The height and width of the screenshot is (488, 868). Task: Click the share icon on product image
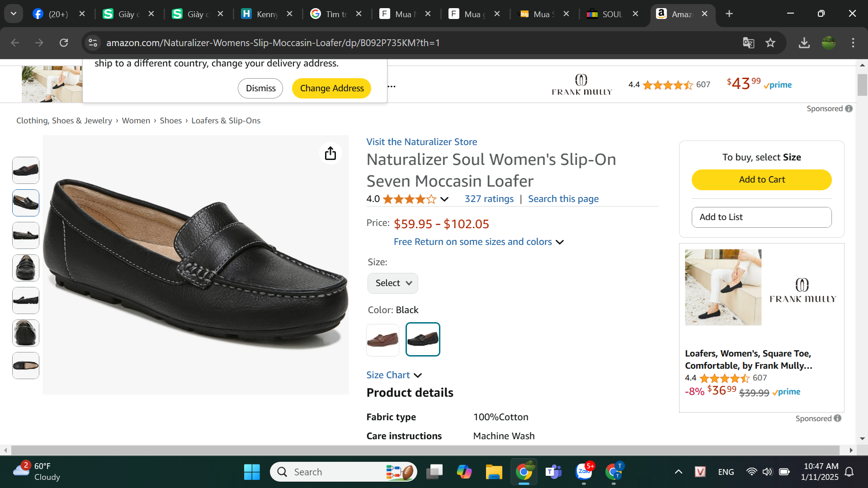(330, 153)
